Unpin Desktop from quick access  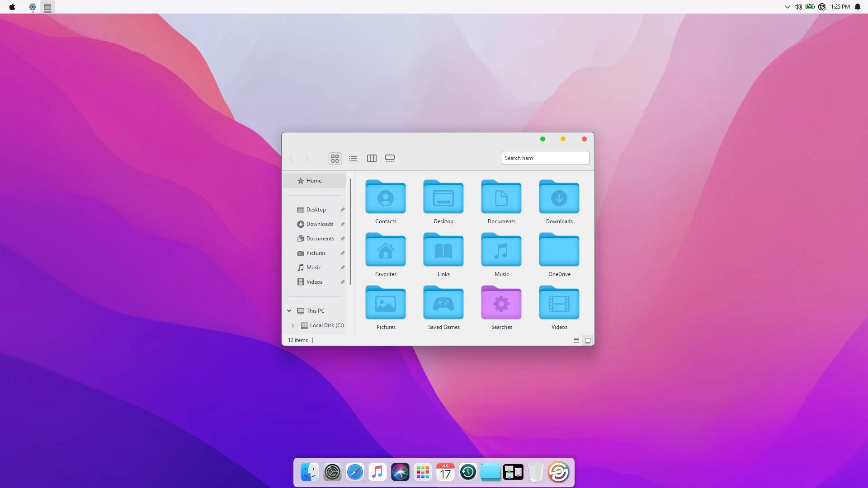(343, 210)
